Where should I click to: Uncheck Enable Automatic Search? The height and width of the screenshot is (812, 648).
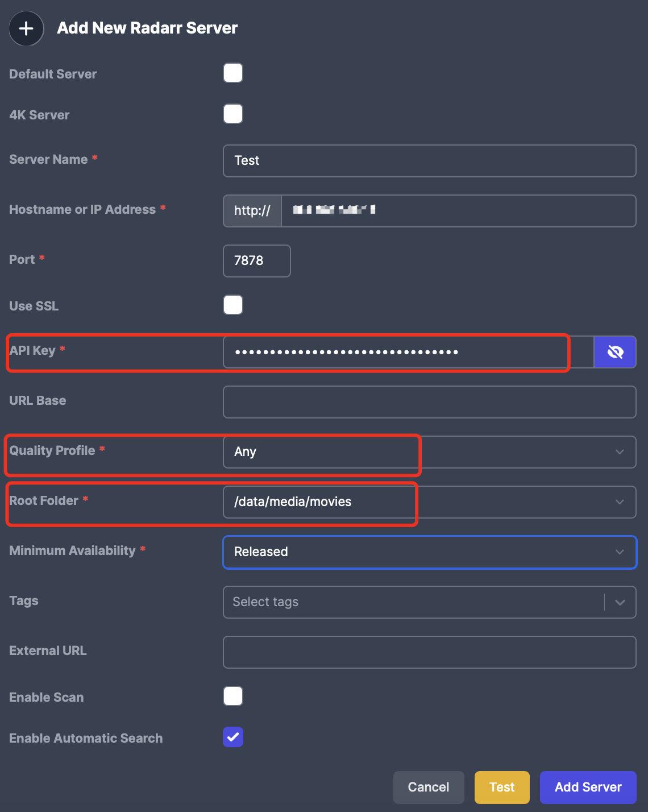pyautogui.click(x=233, y=738)
